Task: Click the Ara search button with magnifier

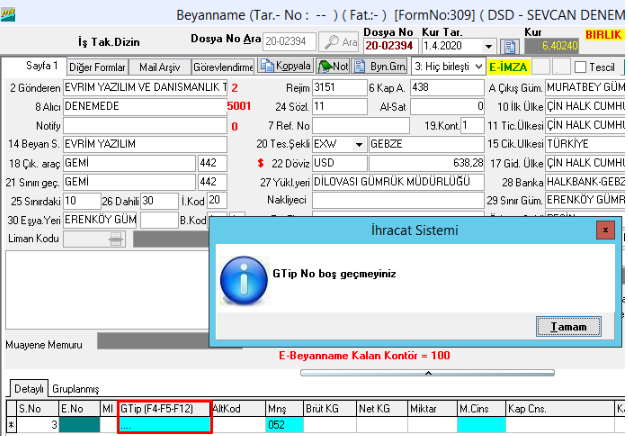Action: pyautogui.click(x=338, y=42)
